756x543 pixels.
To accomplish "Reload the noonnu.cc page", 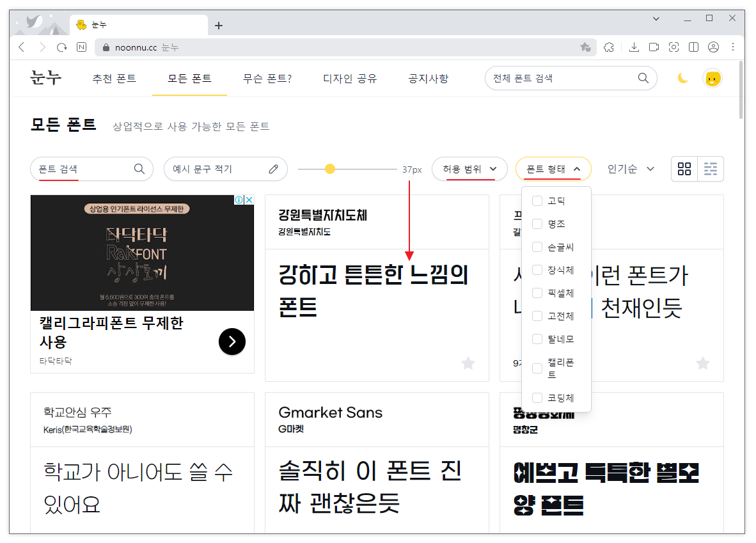I will [61, 47].
